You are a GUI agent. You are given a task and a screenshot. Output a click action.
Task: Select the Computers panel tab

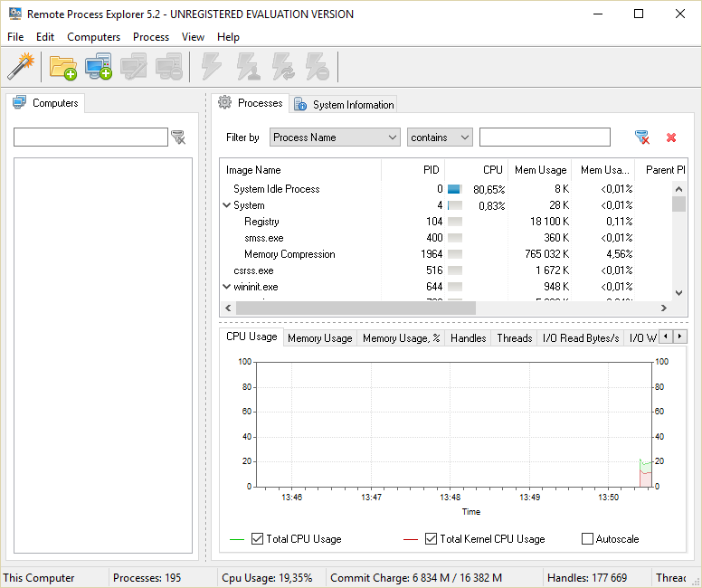pyautogui.click(x=45, y=103)
